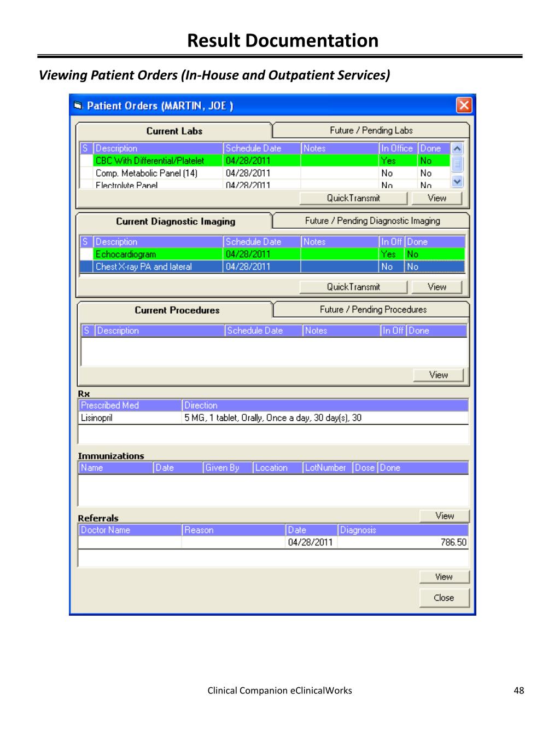Click View button below Immunizations table

point(444,516)
